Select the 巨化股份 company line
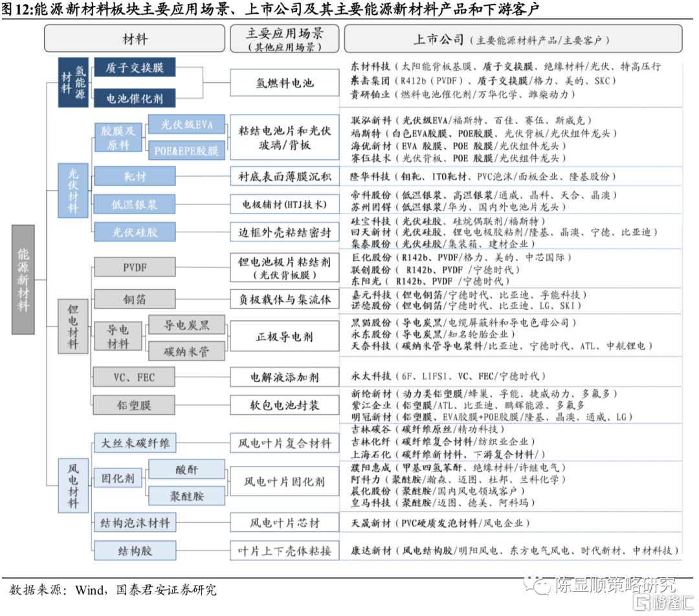This screenshot has height=616, width=699. 461,257
